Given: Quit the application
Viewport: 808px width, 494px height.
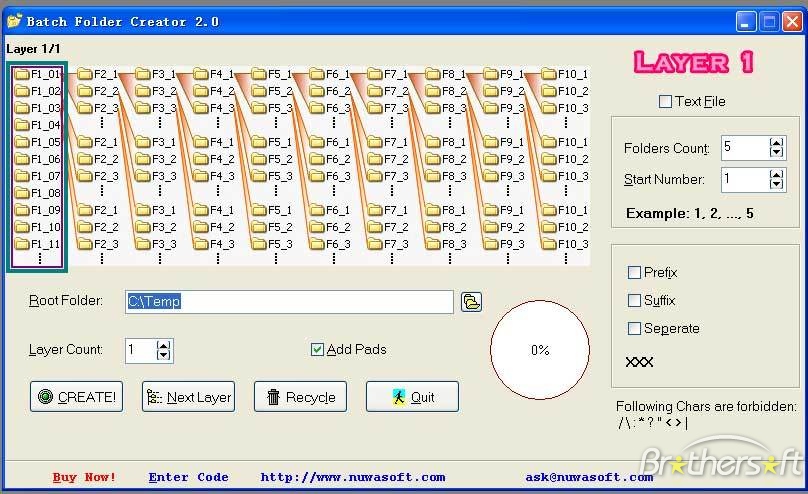Looking at the screenshot, I should (x=412, y=397).
